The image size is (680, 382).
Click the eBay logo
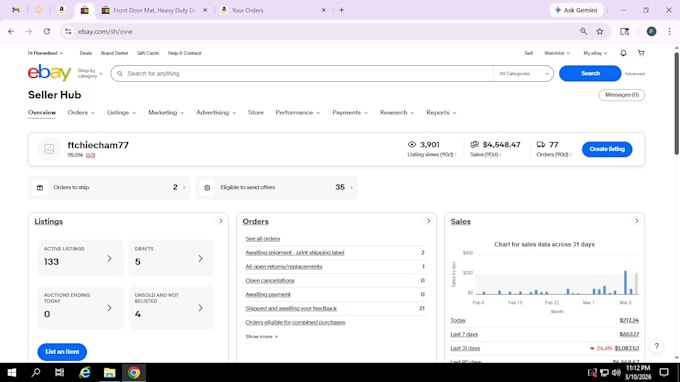pos(49,73)
